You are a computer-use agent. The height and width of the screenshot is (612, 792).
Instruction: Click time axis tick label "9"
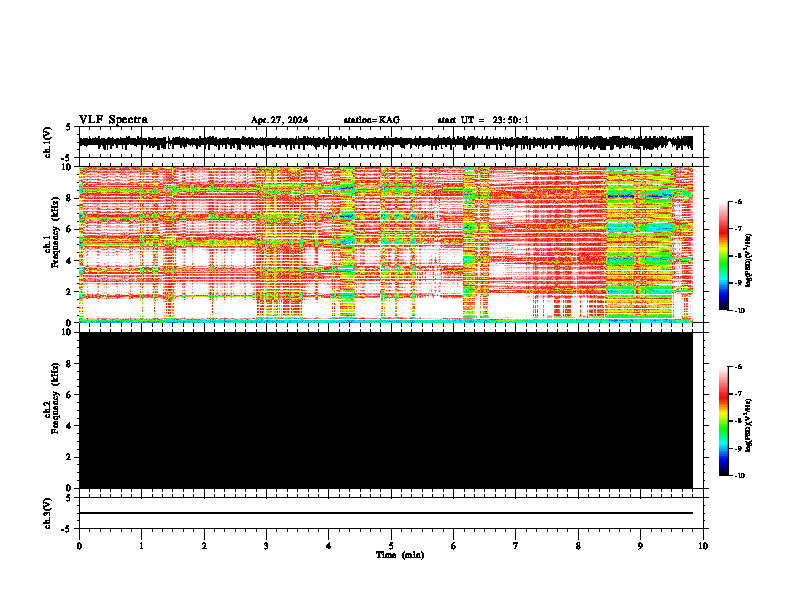click(x=640, y=546)
